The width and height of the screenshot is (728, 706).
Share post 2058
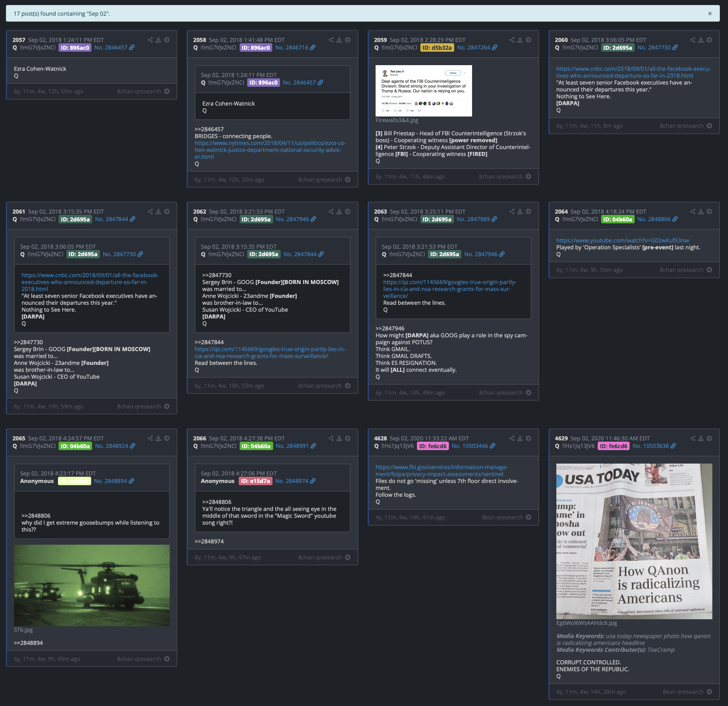tap(331, 40)
